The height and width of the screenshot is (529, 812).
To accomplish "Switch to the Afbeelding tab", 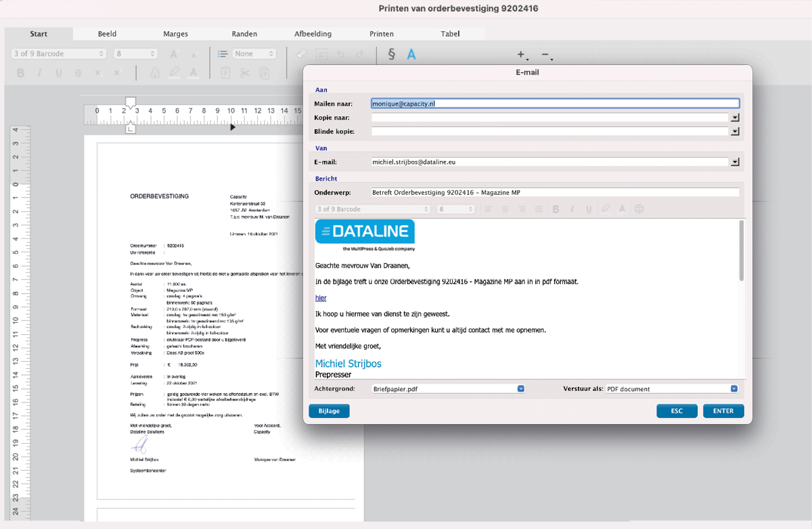I will [x=313, y=34].
